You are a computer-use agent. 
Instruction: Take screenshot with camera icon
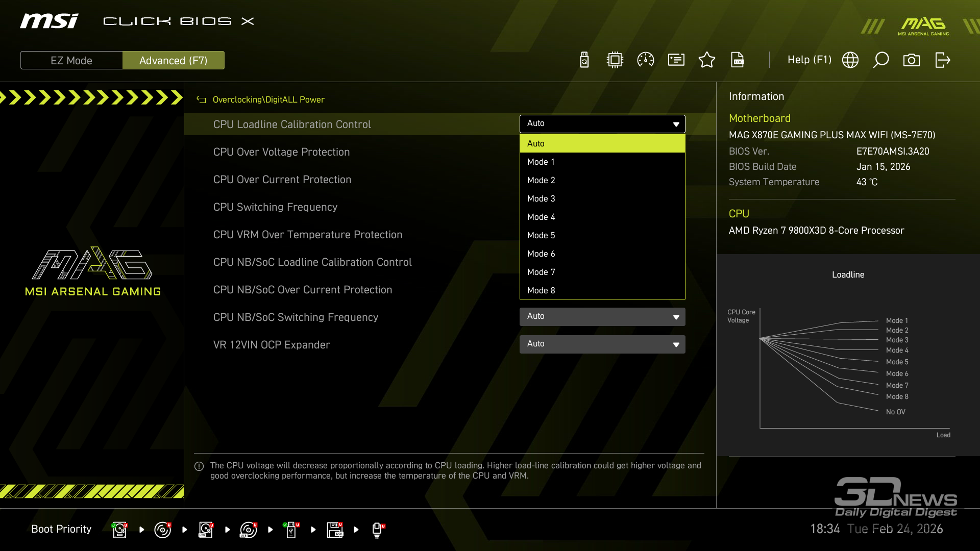coord(912,60)
